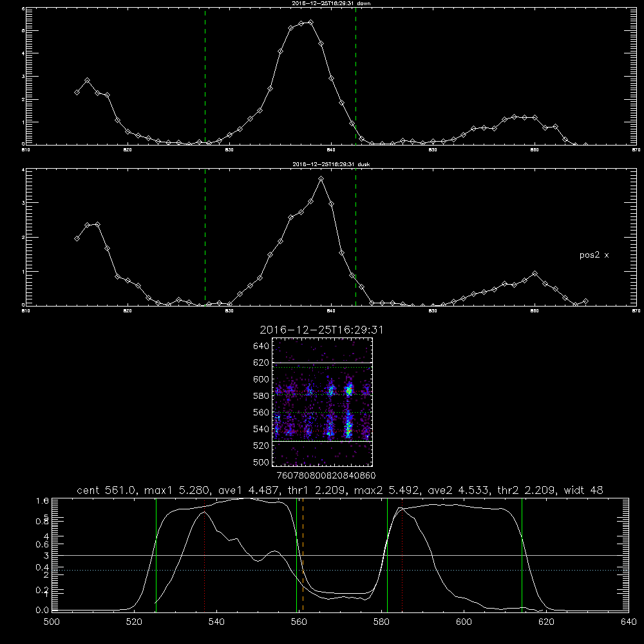Click the peak diamond point of dusk curve
Screen dimensions: 644x644
point(321,178)
